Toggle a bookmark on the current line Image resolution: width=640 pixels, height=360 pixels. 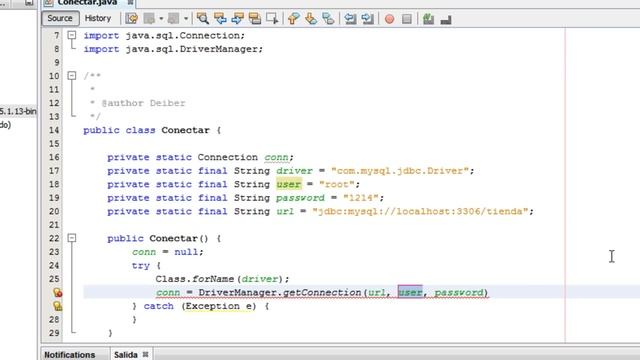tap(328, 18)
